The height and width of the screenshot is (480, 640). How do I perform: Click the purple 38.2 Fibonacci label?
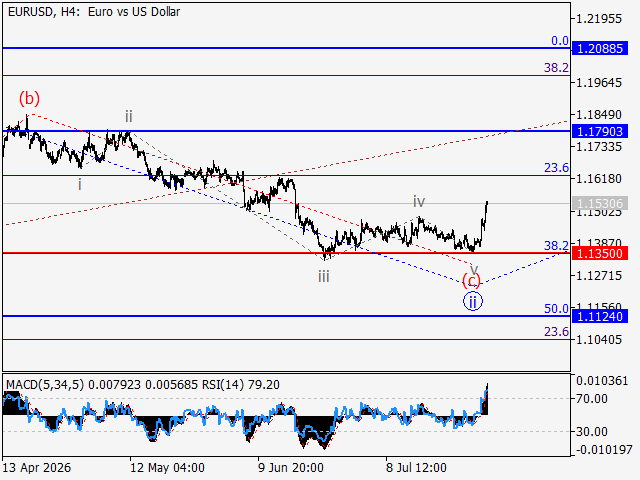556,68
